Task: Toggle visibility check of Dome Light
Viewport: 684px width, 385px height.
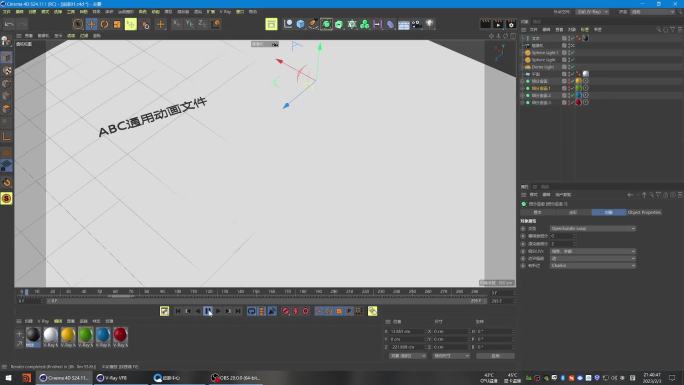Action: pos(572,67)
